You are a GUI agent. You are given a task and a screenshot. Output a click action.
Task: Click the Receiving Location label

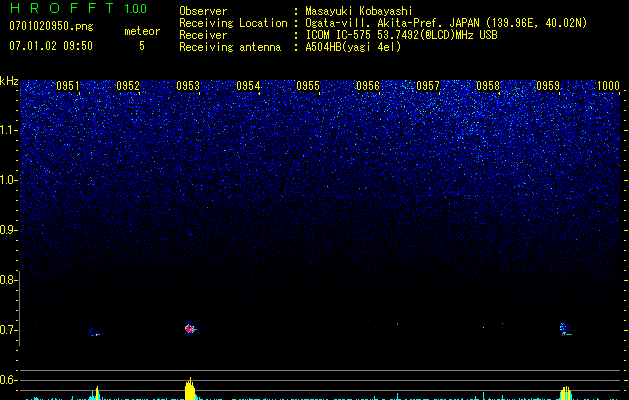pyautogui.click(x=226, y=23)
